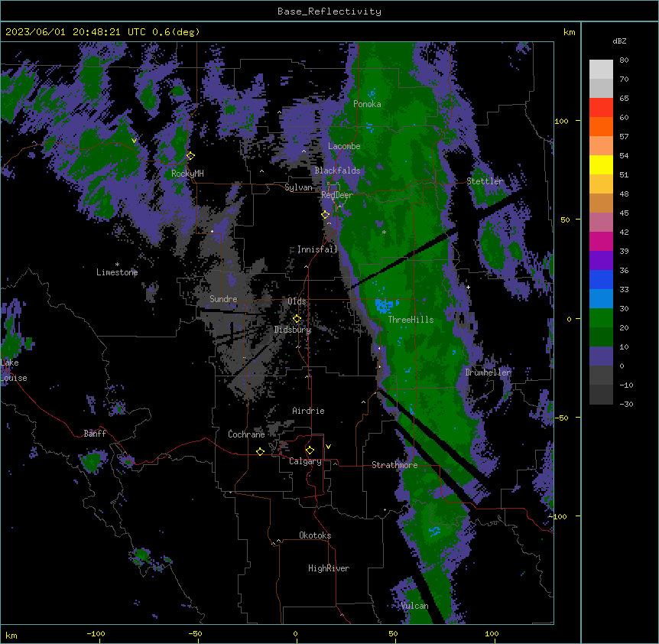Image resolution: width=659 pixels, height=644 pixels.
Task: Click the blue reflectivity core above ThreeHills
Action: 385,305
